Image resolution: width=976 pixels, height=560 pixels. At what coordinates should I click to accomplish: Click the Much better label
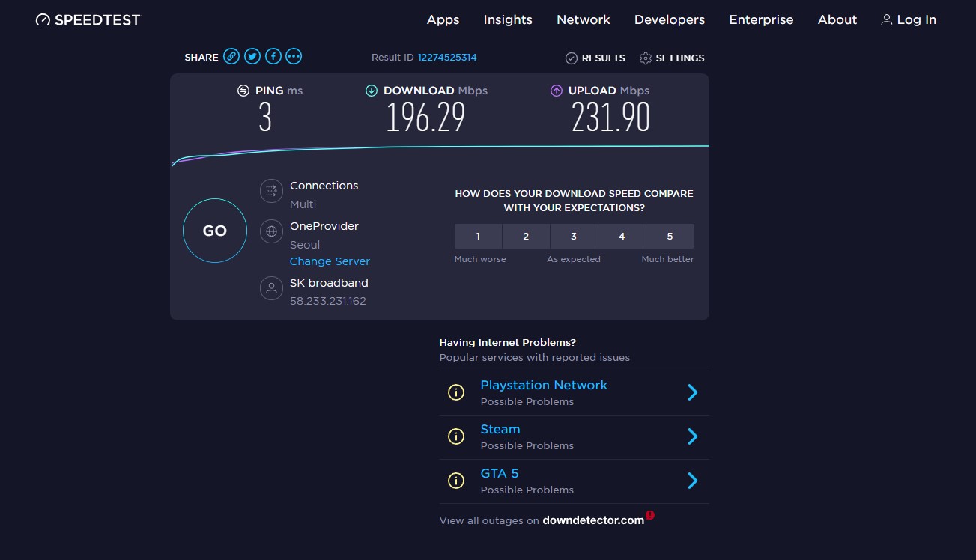tap(668, 259)
